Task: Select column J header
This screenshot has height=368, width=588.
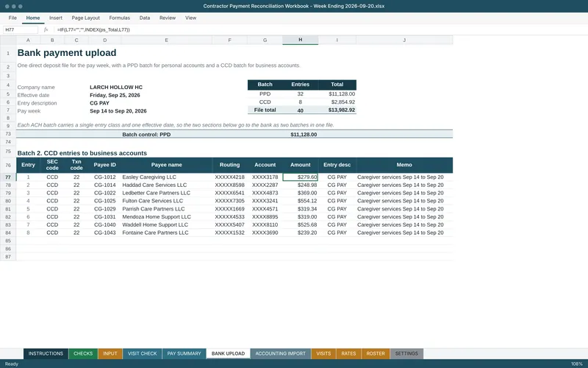Action: [404, 40]
